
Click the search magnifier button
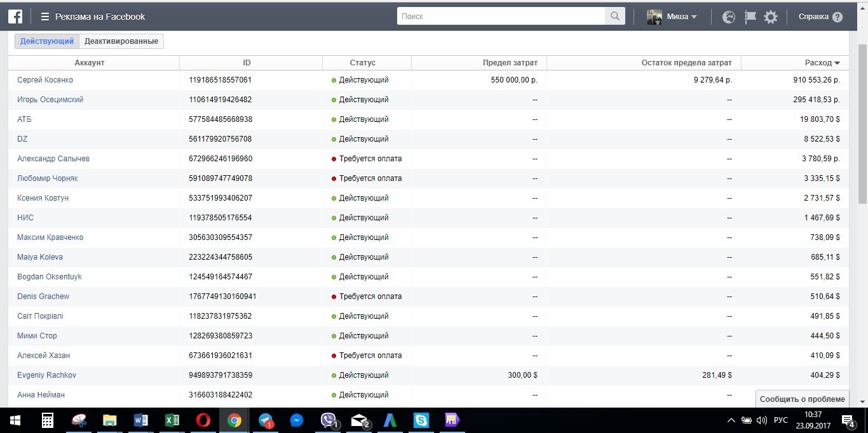[x=614, y=17]
